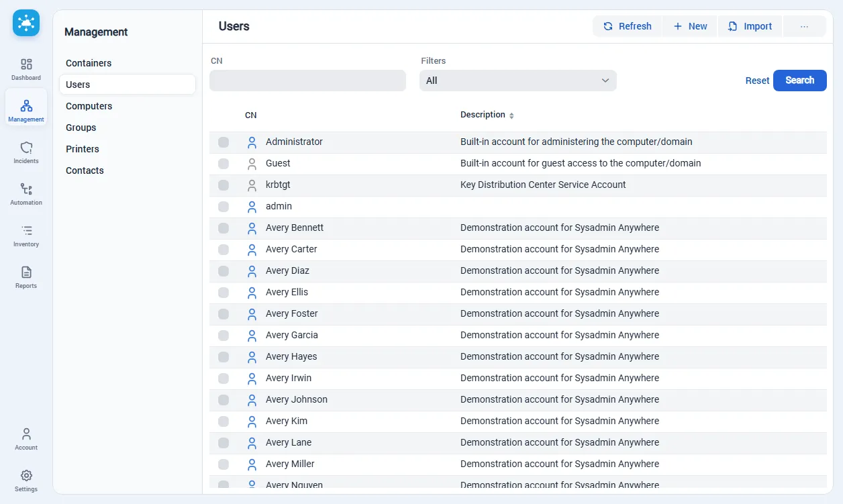Click user icon beside Avery Diaz
The width and height of the screenshot is (843, 504).
pyautogui.click(x=252, y=271)
